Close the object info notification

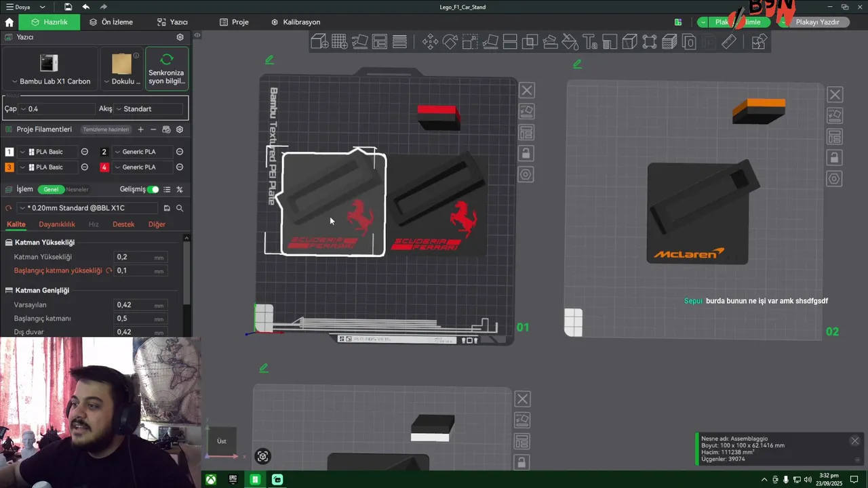854,441
